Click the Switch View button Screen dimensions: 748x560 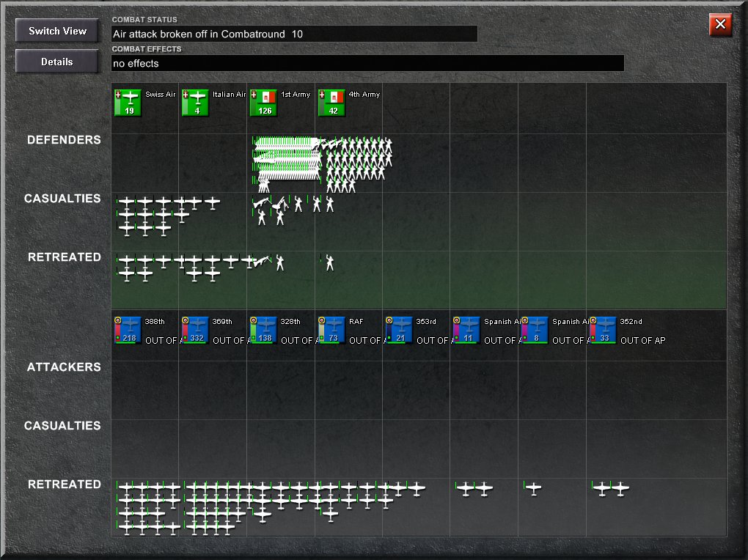tap(57, 31)
